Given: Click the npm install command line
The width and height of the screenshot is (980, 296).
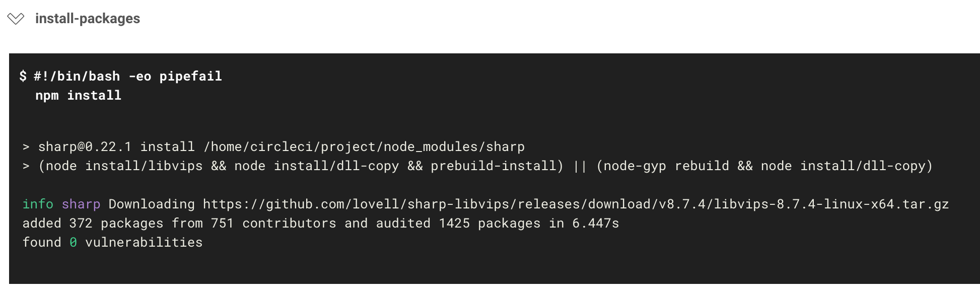Looking at the screenshot, I should [77, 95].
